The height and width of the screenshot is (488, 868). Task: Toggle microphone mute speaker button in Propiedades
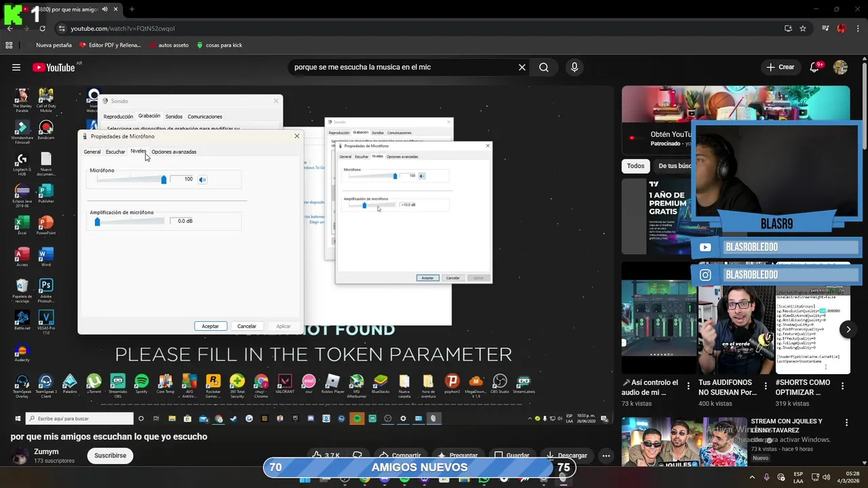(x=202, y=180)
